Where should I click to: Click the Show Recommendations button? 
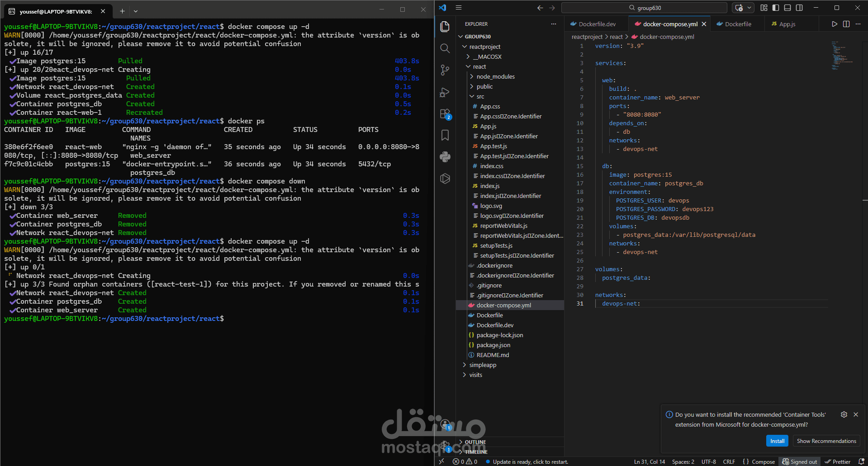point(826,441)
